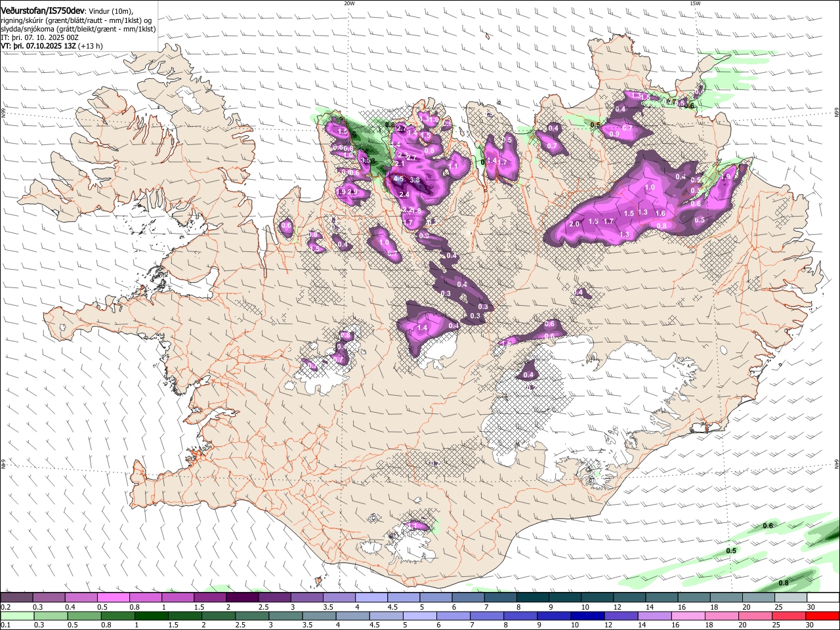The width and height of the screenshot is (840, 630).
Task: Click the Veðurstofan/IS750dev title text
Action: (43, 10)
